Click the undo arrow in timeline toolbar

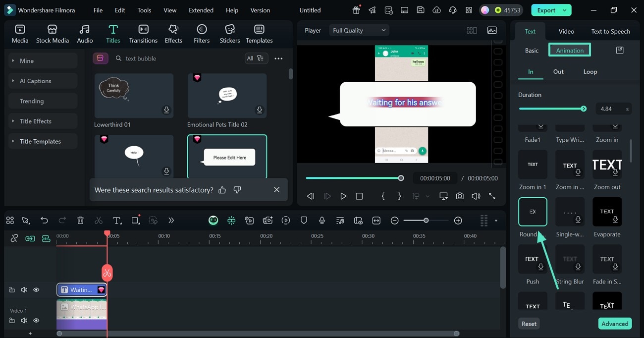[45, 221]
